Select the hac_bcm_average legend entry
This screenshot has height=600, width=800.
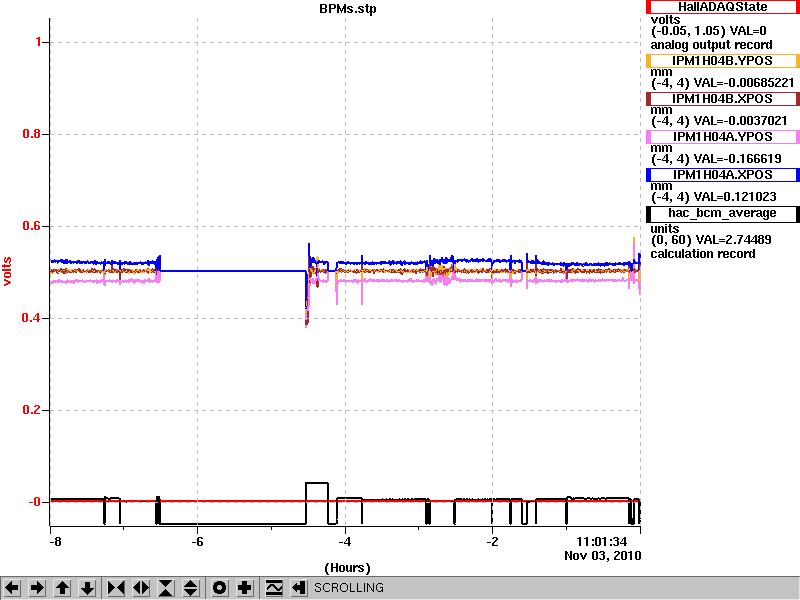click(722, 213)
